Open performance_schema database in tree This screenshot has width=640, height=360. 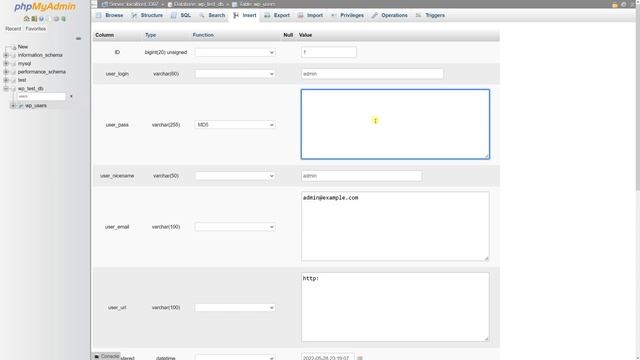(x=42, y=72)
